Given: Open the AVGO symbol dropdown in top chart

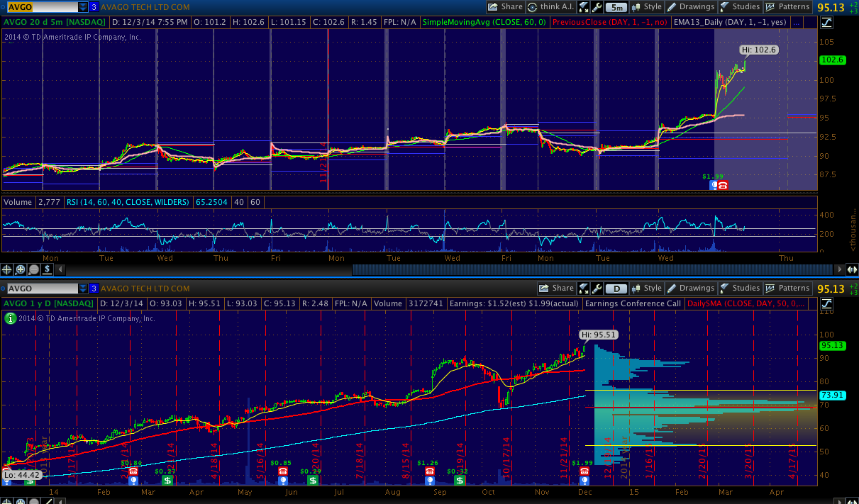Looking at the screenshot, I should [82, 7].
